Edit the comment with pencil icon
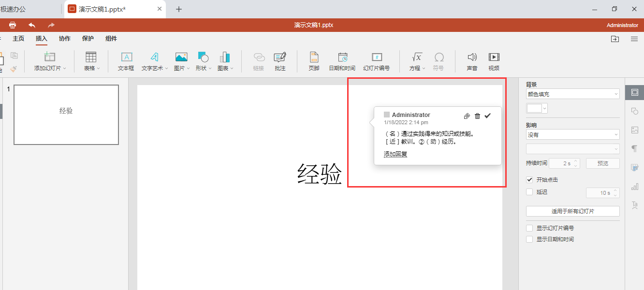Viewport: 644px width, 290px height. [x=467, y=116]
